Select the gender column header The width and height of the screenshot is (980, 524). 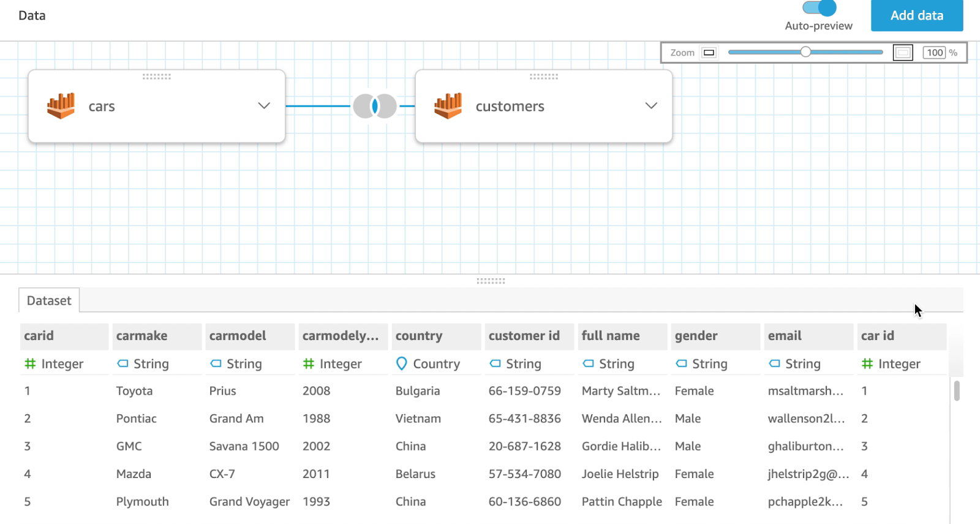tap(716, 336)
